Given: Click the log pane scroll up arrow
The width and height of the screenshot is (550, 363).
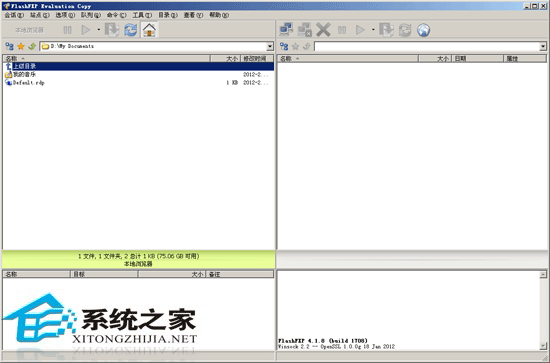Looking at the screenshot, I should [x=543, y=274].
